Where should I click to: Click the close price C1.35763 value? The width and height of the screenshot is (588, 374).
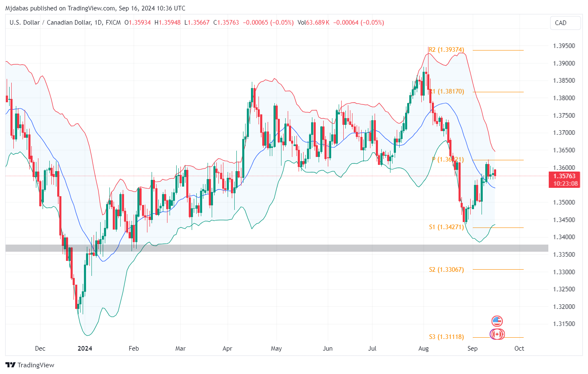pos(226,23)
